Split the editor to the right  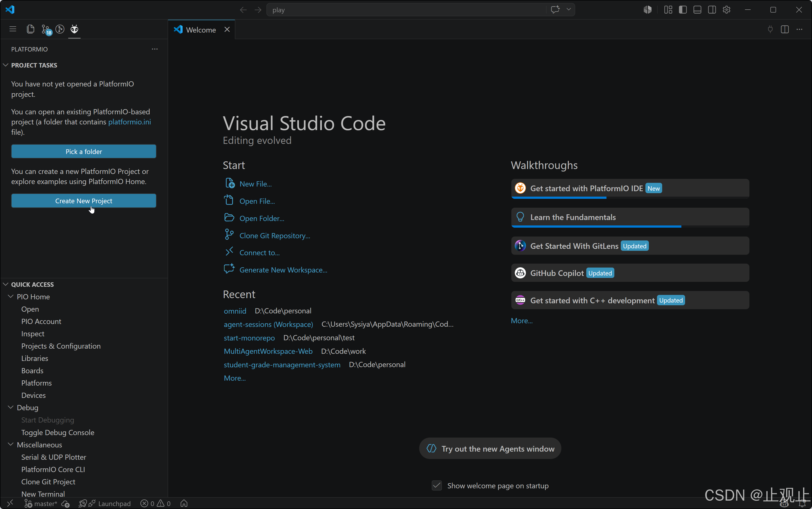pos(785,29)
